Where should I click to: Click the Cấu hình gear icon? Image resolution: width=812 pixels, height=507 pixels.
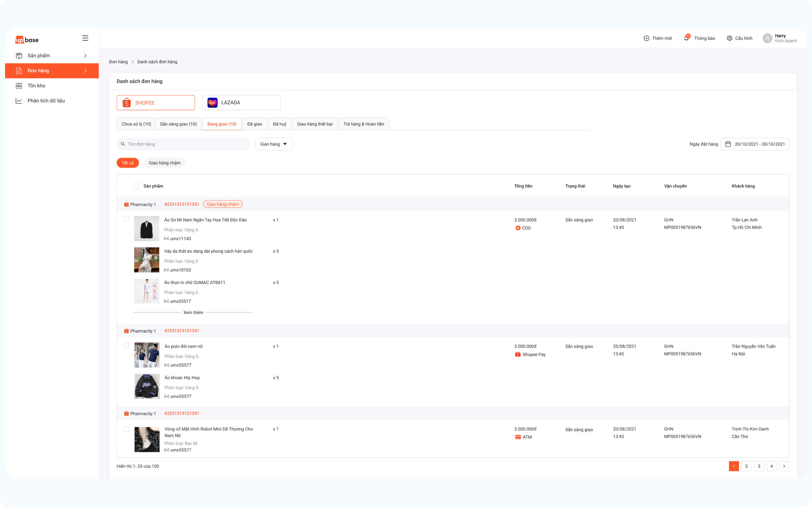(730, 38)
